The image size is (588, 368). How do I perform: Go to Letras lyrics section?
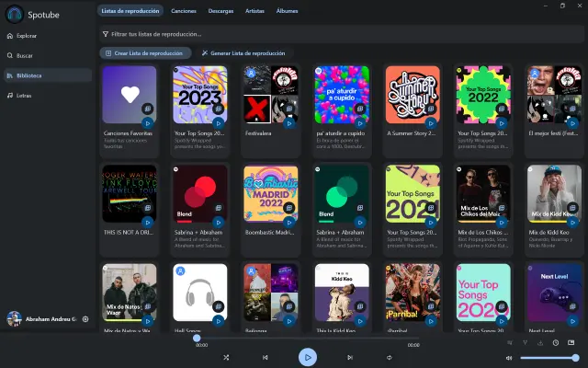[24, 95]
